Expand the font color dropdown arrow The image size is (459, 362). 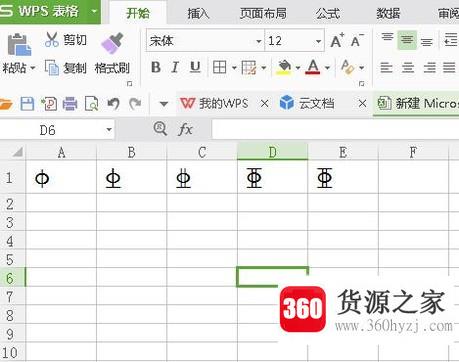[x=327, y=68]
